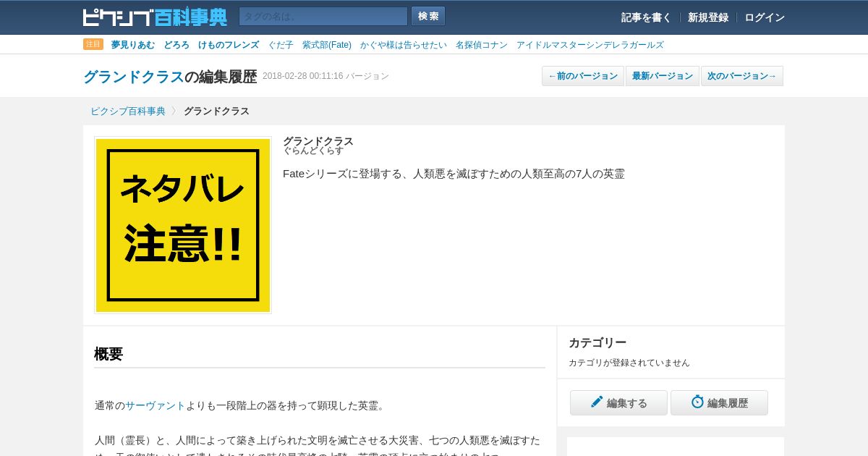Open the サーヴァント article link
Image resolution: width=868 pixels, height=456 pixels.
156,405
